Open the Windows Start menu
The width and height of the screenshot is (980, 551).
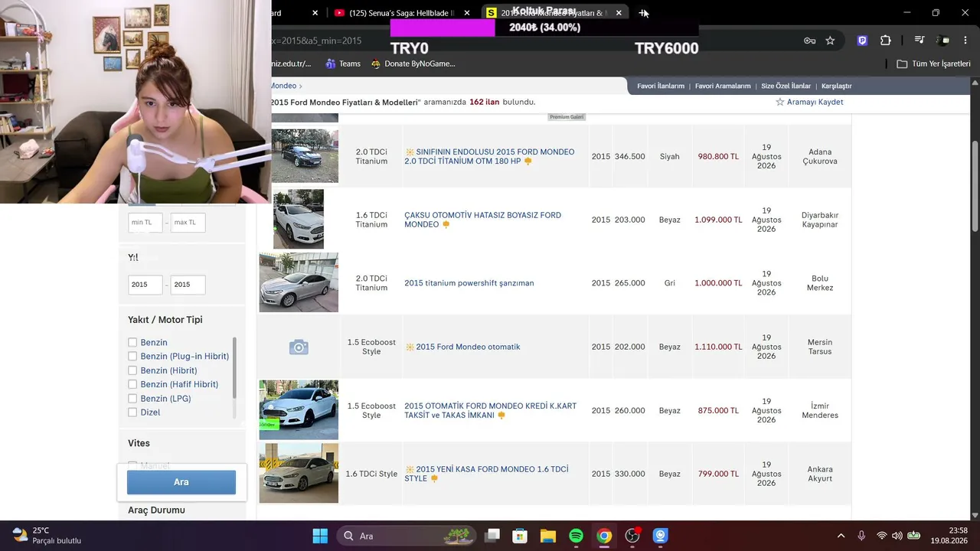(320, 536)
